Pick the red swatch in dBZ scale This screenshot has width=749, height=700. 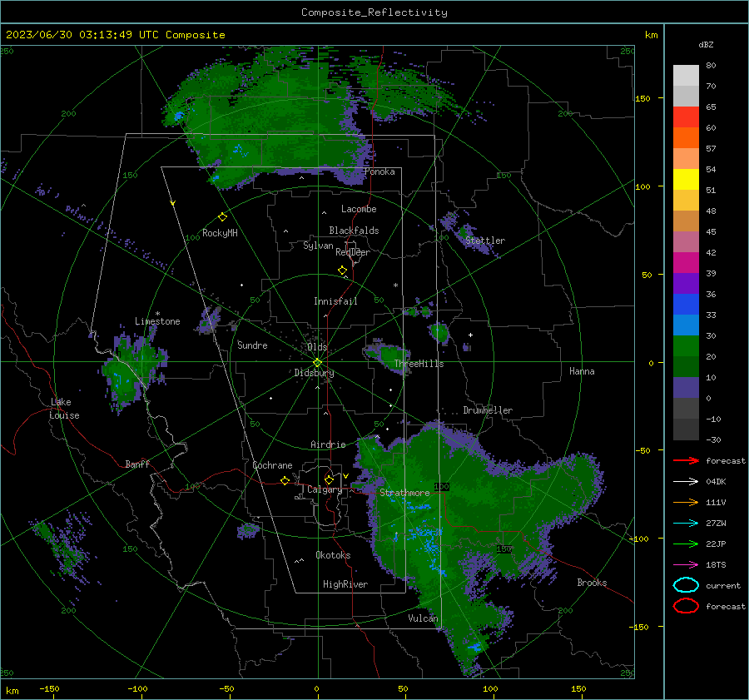pos(686,117)
